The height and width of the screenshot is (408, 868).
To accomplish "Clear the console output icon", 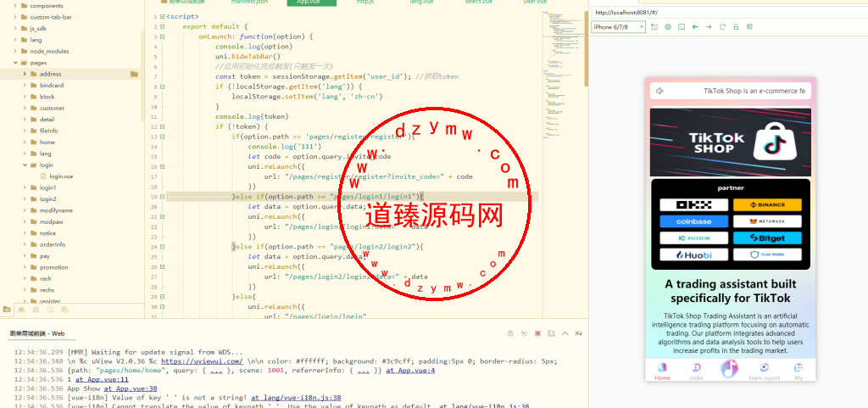I will pyautogui.click(x=551, y=333).
